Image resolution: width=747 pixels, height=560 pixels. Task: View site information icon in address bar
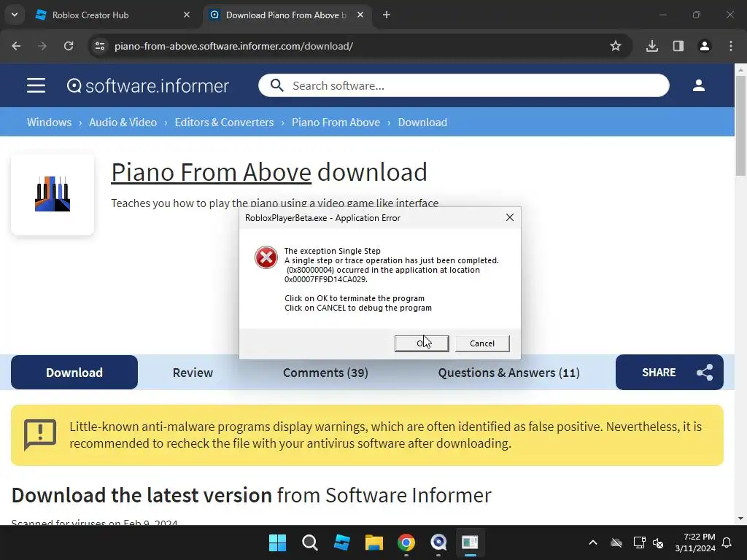click(x=100, y=46)
